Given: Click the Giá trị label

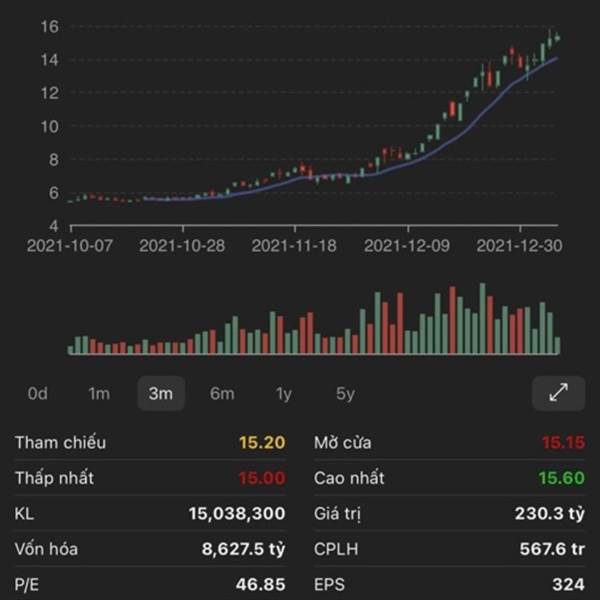Looking at the screenshot, I should coord(337,514).
